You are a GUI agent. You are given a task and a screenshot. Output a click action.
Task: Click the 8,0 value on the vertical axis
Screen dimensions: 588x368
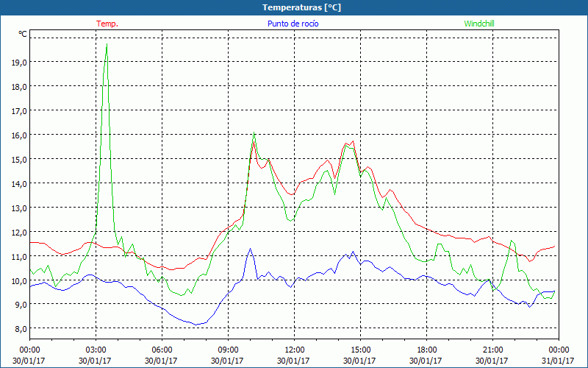coord(20,328)
